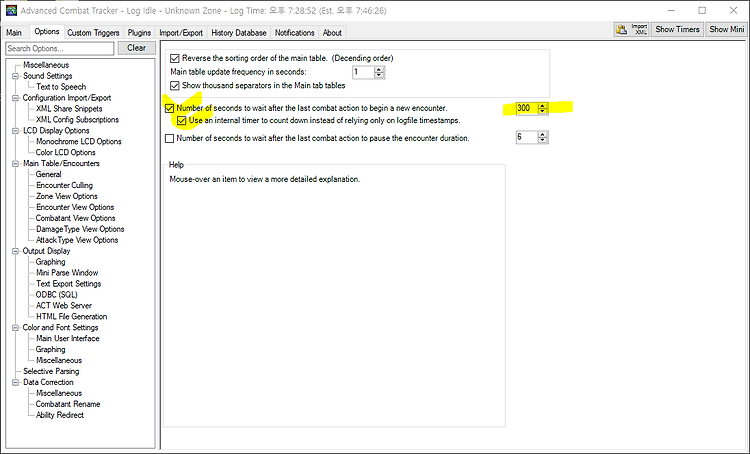Switch to the Notifications tab
The image size is (750, 454).
295,33
